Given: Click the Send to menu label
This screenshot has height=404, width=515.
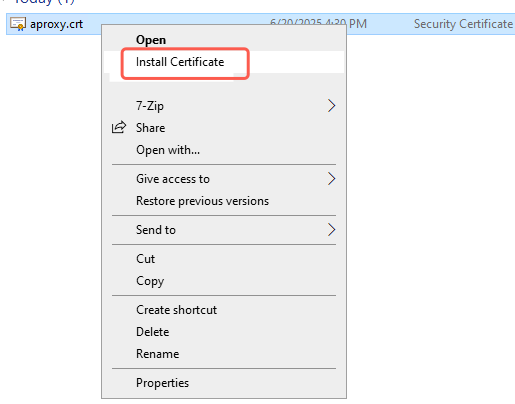Looking at the screenshot, I should click(x=156, y=230).
